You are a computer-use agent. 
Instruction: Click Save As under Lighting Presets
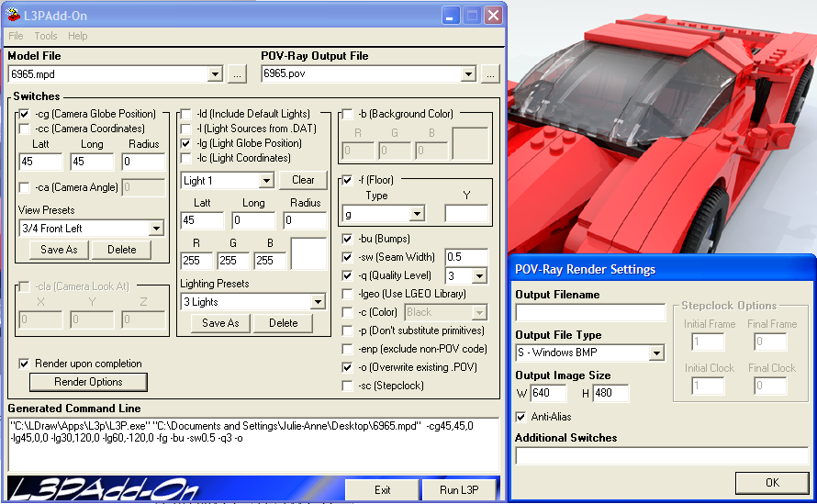[220, 323]
